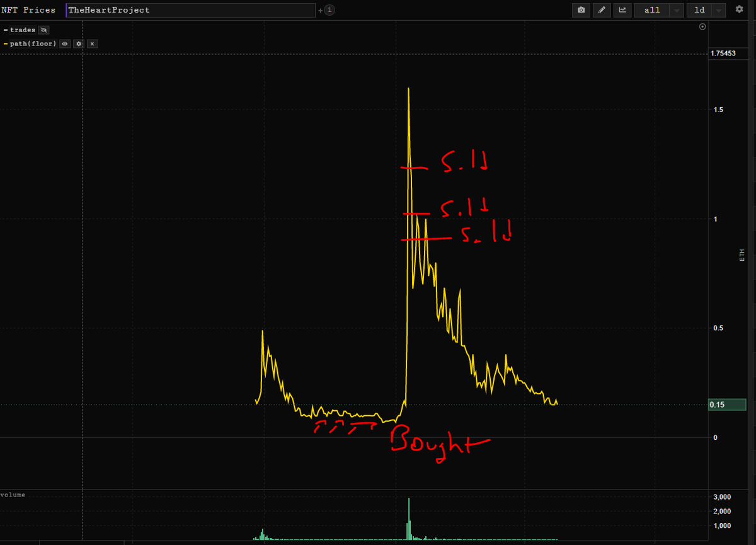Click the 'volume' panel label
756x545 pixels.
coord(13,495)
